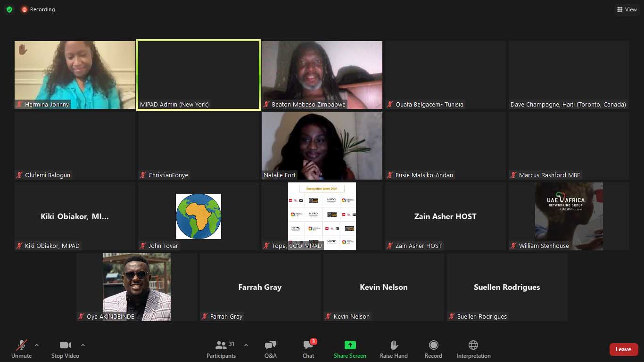Image resolution: width=644 pixels, height=362 pixels.
Task: Click the green Share Screen icon
Action: [350, 345]
